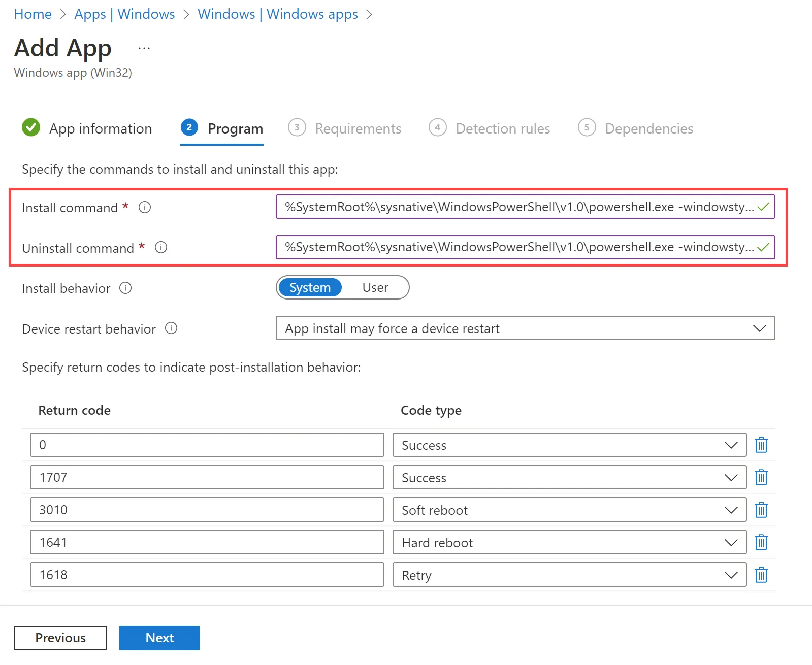The width and height of the screenshot is (812, 665).
Task: Open the ellipsis menu beside Add App
Action: pyautogui.click(x=144, y=48)
